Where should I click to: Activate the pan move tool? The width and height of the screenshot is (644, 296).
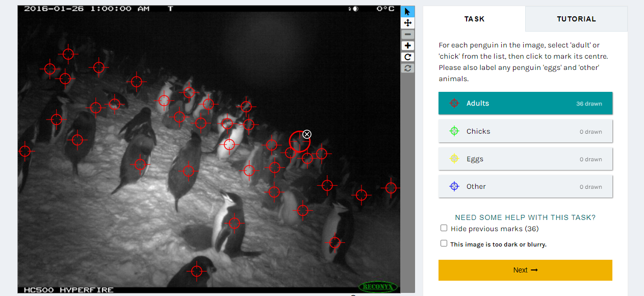point(407,23)
